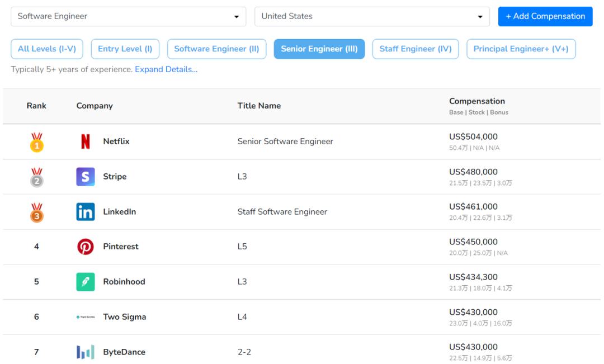Image resolution: width=604 pixels, height=364 pixels.
Task: Open the ByteDance logo icon
Action: point(86,352)
